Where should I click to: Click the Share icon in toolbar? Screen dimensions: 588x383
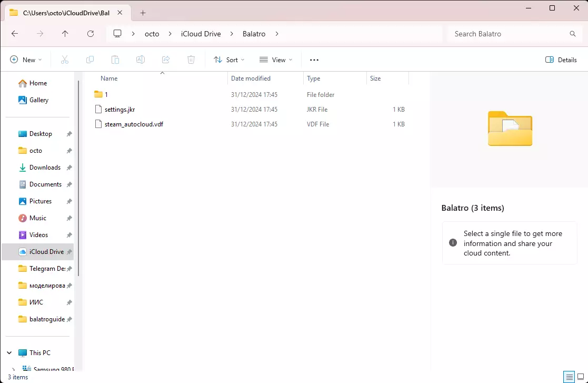[x=166, y=60]
